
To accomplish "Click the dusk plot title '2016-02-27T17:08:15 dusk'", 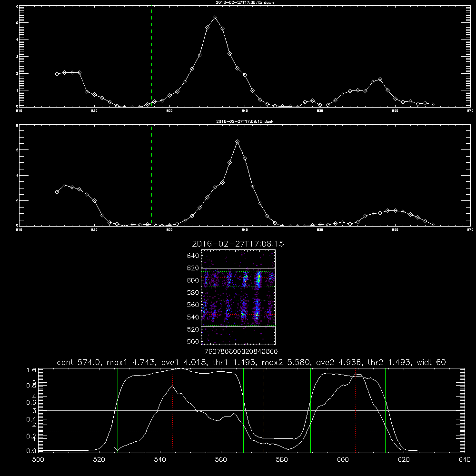I will tap(245, 121).
